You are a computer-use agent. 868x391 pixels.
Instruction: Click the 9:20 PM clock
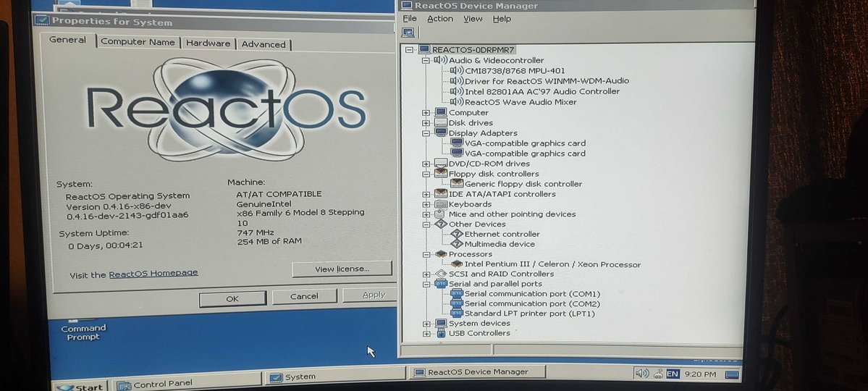pos(700,374)
